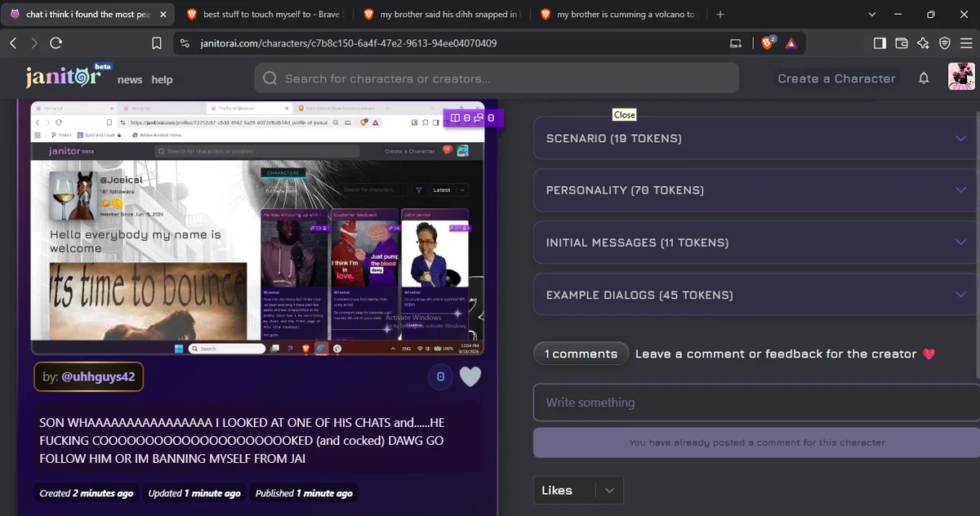Open the browser hamburger menu
Image resolution: width=980 pixels, height=516 pixels.
click(965, 43)
